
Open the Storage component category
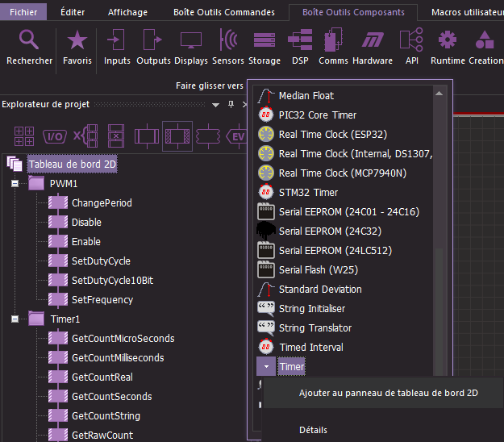(264, 47)
